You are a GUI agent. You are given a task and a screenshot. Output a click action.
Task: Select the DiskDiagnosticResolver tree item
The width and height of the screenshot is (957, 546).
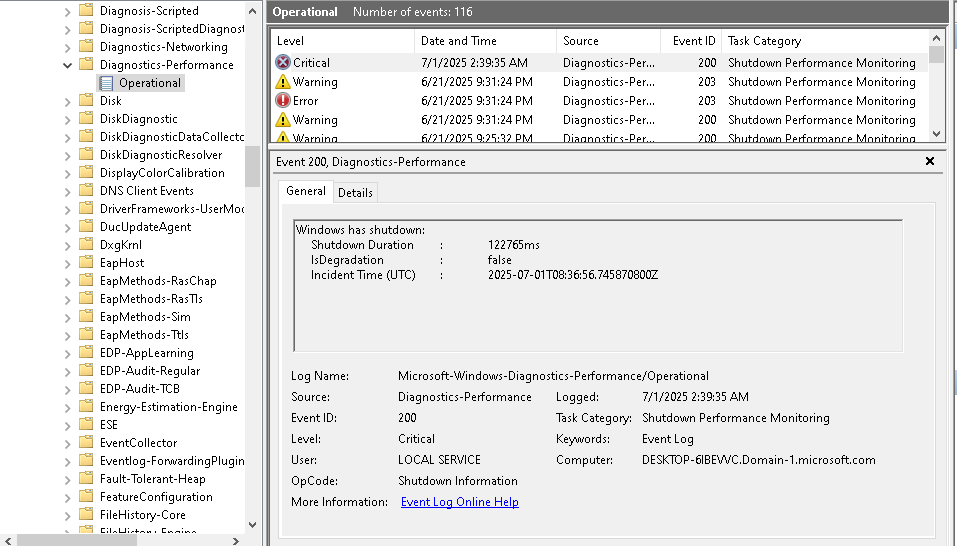click(x=161, y=155)
